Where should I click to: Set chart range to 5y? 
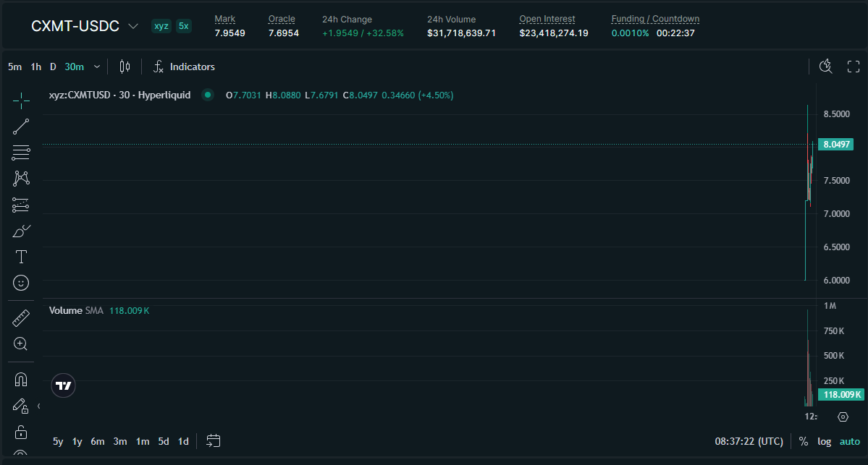[x=58, y=441]
